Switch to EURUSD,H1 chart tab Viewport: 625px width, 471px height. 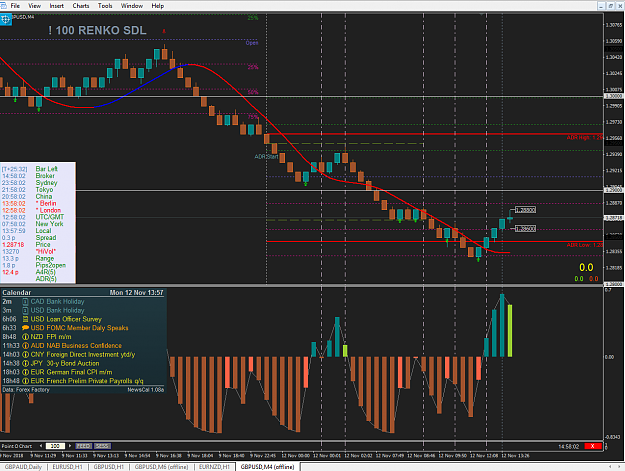67,467
